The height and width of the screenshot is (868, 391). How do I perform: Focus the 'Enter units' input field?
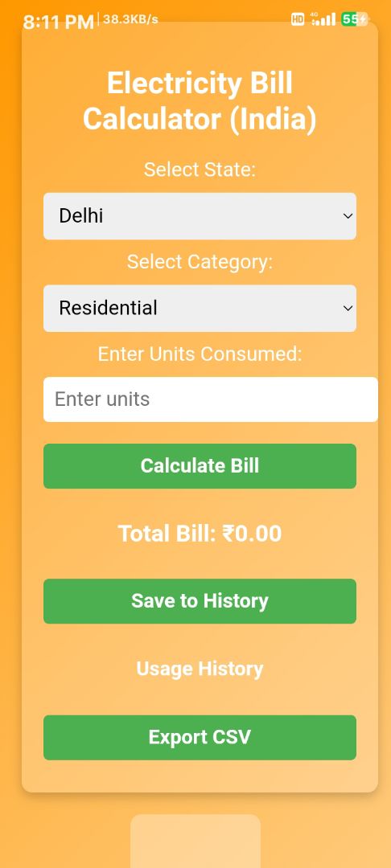click(x=211, y=399)
